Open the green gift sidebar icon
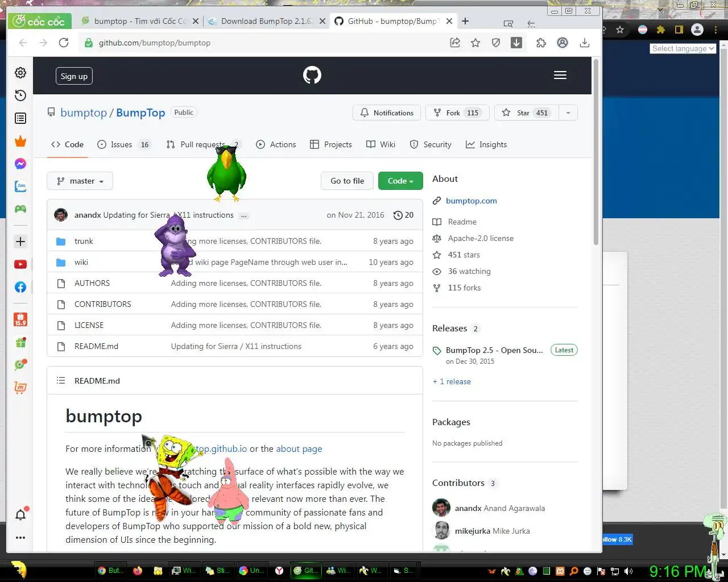Screen dimensions: 728x582 click(x=20, y=343)
